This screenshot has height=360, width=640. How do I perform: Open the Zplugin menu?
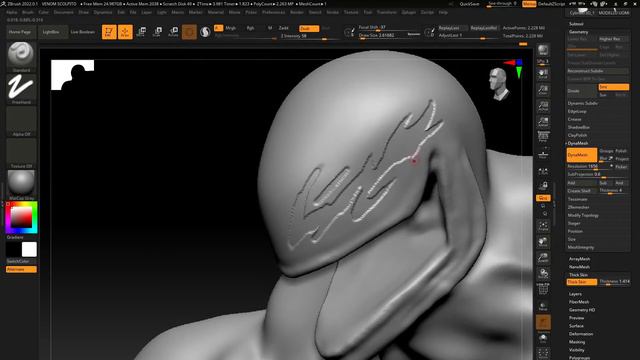(x=409, y=12)
